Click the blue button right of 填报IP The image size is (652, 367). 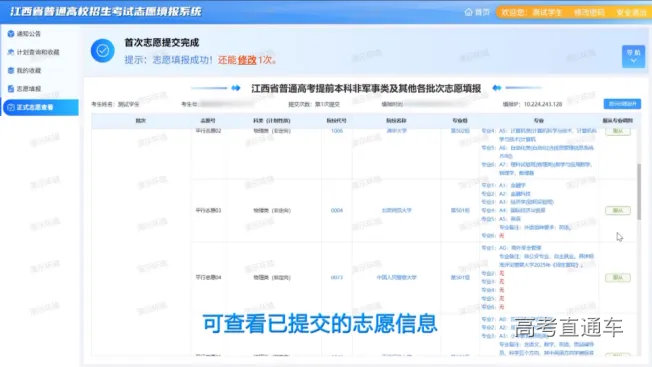tap(622, 104)
